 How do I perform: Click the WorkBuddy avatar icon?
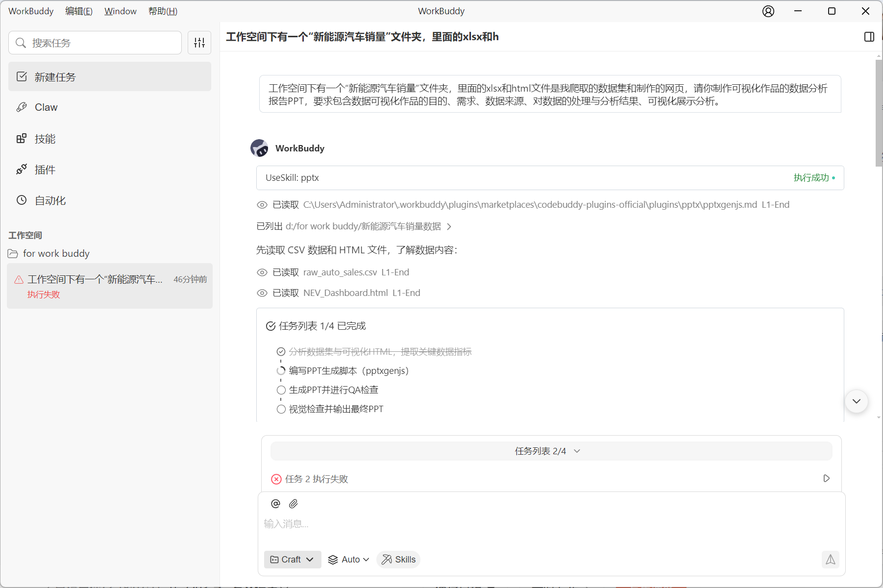(259, 148)
